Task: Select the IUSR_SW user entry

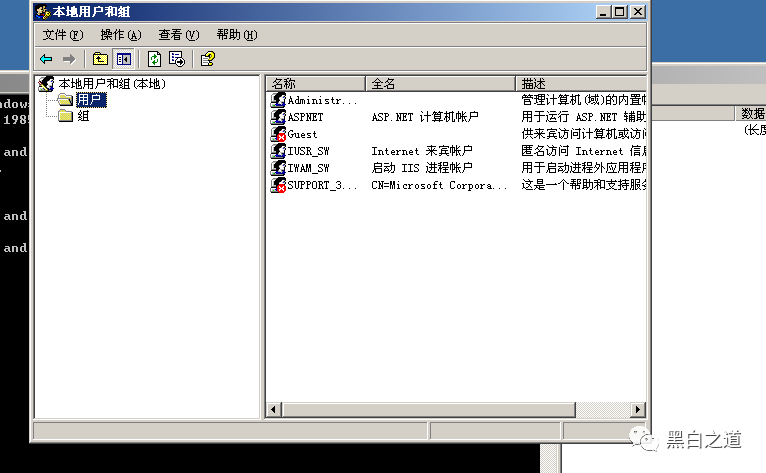Action: (x=308, y=151)
